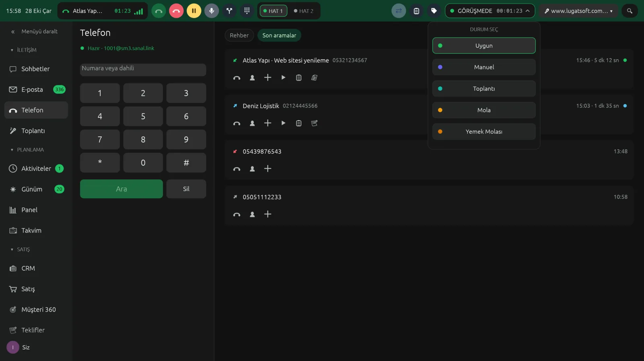Viewport: 644px width, 361px height.
Task: Click the green Ara call button
Action: 122,189
